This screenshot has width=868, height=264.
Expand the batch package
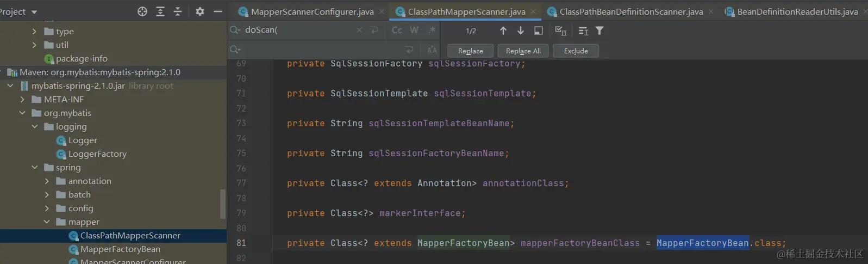(46, 195)
